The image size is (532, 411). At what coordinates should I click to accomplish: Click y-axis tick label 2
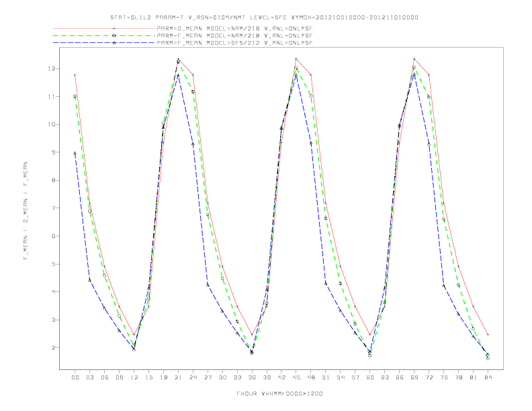pos(53,348)
